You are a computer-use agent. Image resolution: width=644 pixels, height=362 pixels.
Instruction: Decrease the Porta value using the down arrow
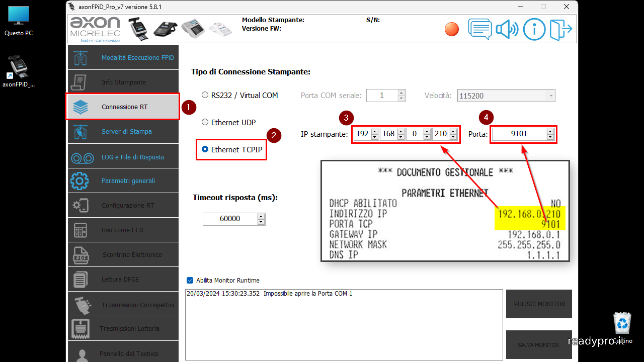click(550, 137)
